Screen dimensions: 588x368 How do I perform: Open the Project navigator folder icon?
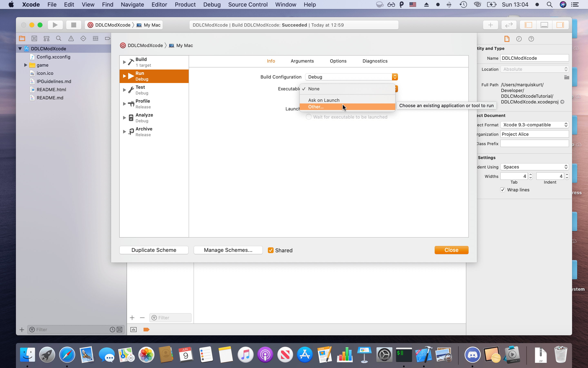point(22,38)
